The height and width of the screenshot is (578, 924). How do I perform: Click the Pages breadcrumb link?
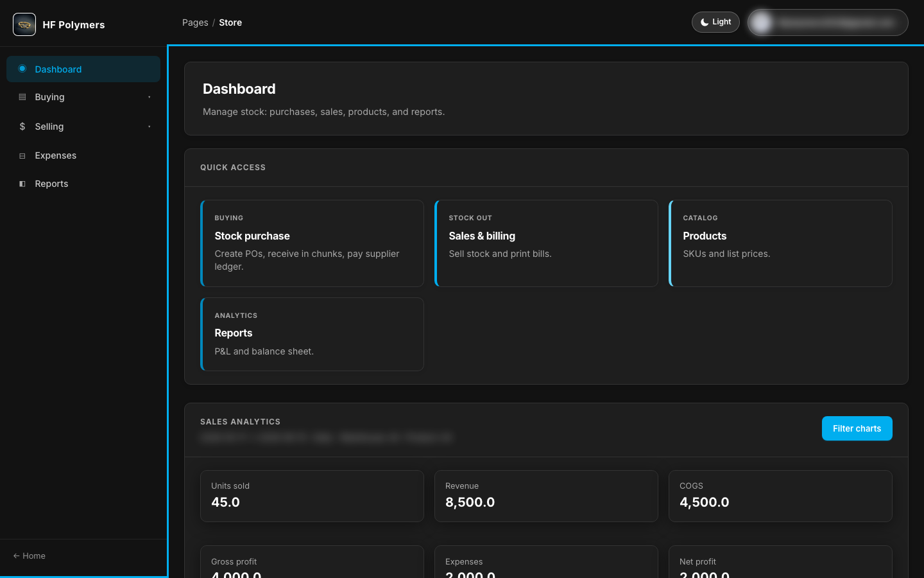click(x=195, y=22)
